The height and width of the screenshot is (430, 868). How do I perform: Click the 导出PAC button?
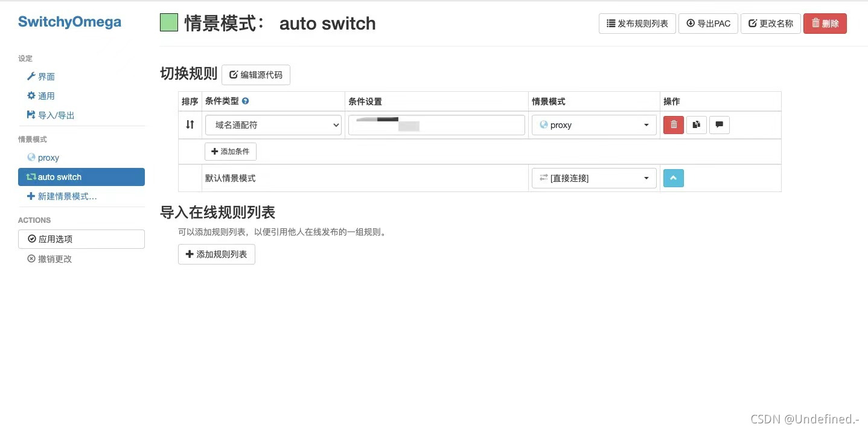click(x=709, y=24)
